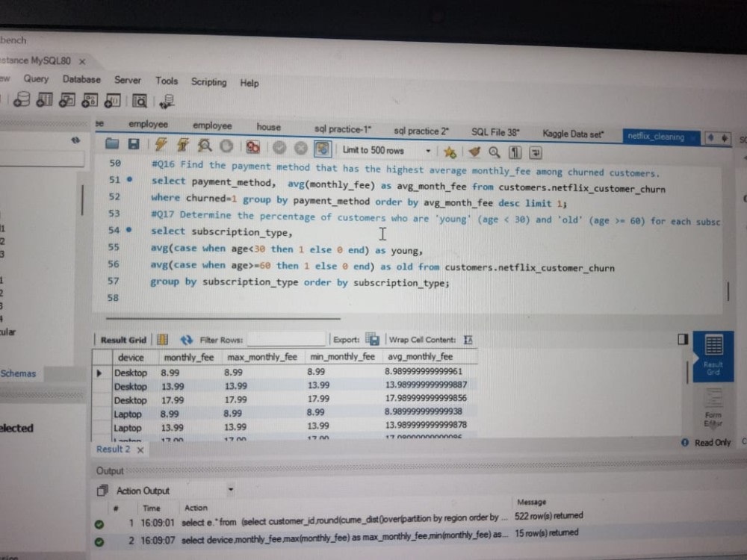Click the tab scroll left arrow
747x560 pixels.
(711, 137)
